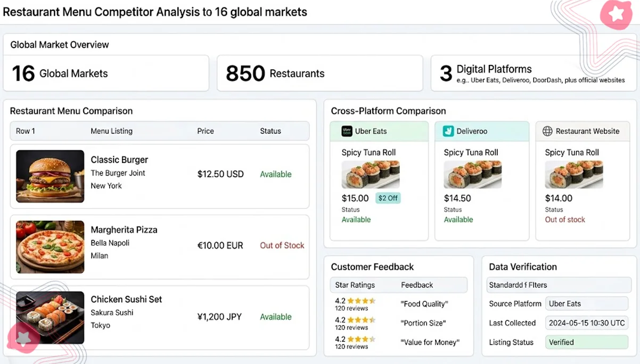Click the Row 1 column header
Viewport: 640px width, 364px height.
[x=26, y=131]
